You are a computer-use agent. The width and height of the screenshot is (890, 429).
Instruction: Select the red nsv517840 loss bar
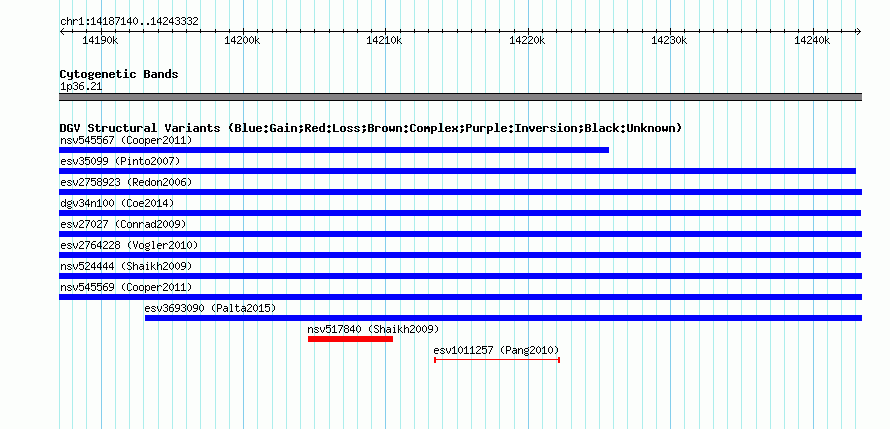350,339
